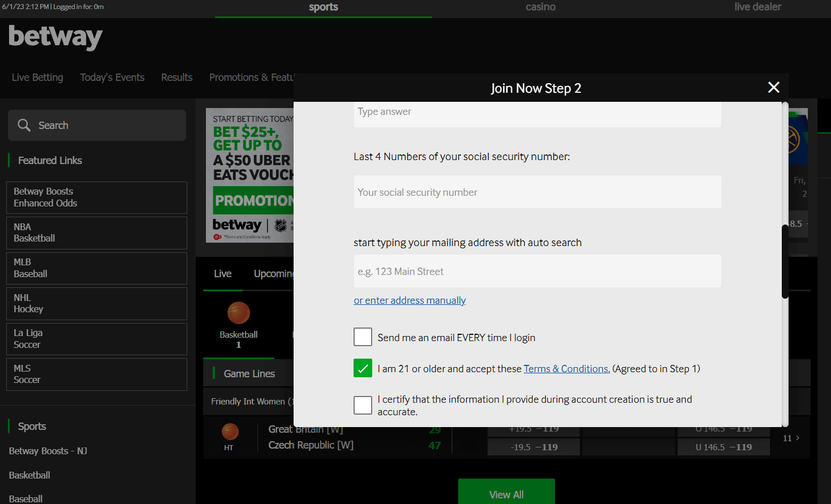
Task: Click the betway logo
Action: 55,37
